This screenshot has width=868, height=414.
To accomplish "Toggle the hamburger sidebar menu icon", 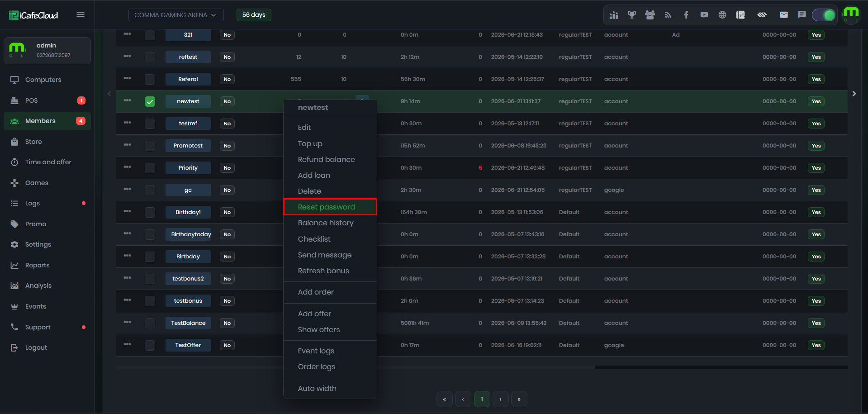I will [81, 14].
